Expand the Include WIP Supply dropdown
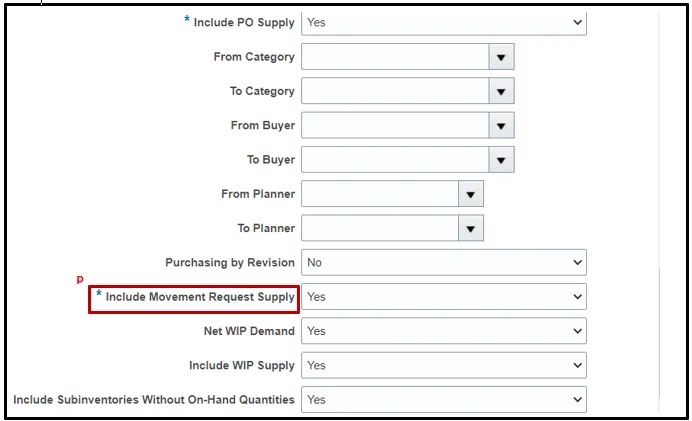 (x=444, y=366)
